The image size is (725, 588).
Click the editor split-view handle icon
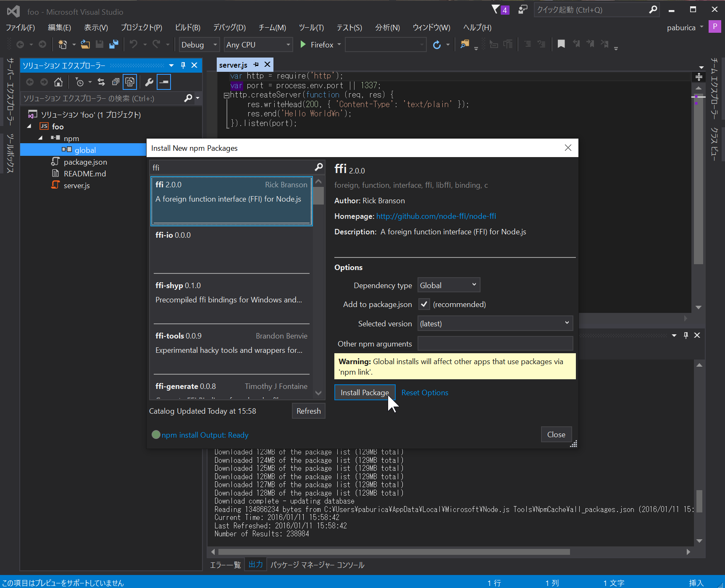[x=699, y=77]
